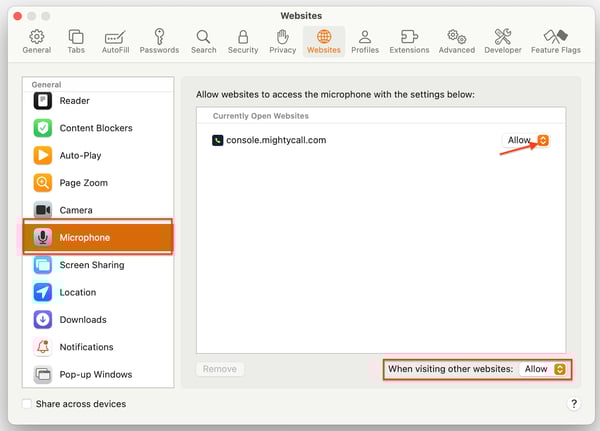Select Page Zoom label in sidebar

point(84,183)
